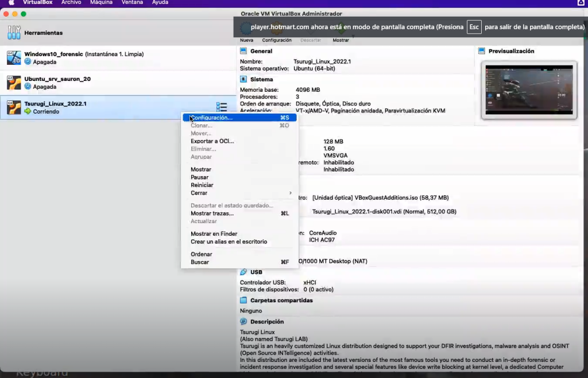Open the Ayuda menu
Image resolution: width=588 pixels, height=378 pixels.
pyautogui.click(x=160, y=3)
